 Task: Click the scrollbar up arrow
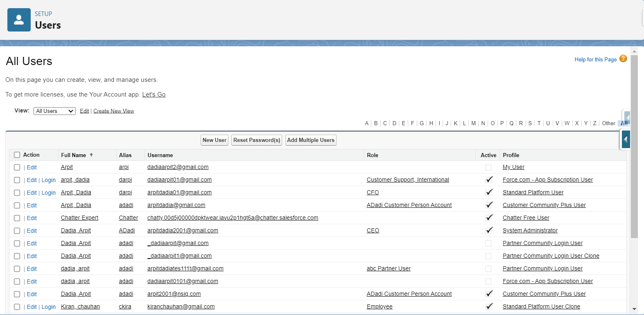(x=634, y=52)
